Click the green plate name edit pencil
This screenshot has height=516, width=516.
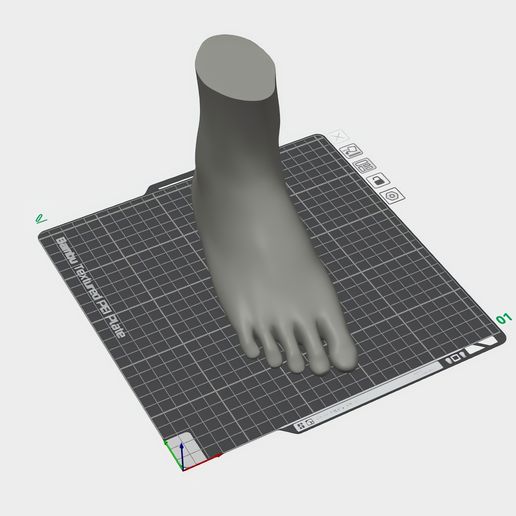point(41,218)
